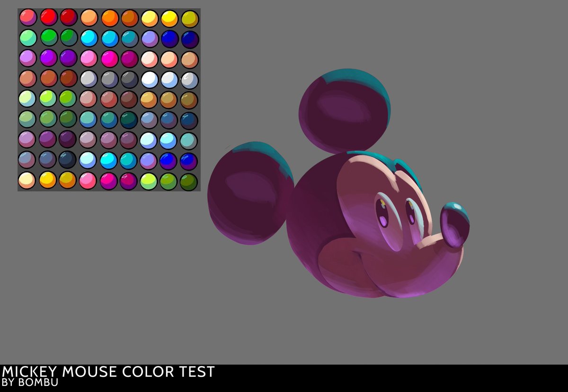This screenshot has width=568, height=392.
Task: Choose the hot magenta swatch in the third row
Action: pyautogui.click(x=109, y=59)
